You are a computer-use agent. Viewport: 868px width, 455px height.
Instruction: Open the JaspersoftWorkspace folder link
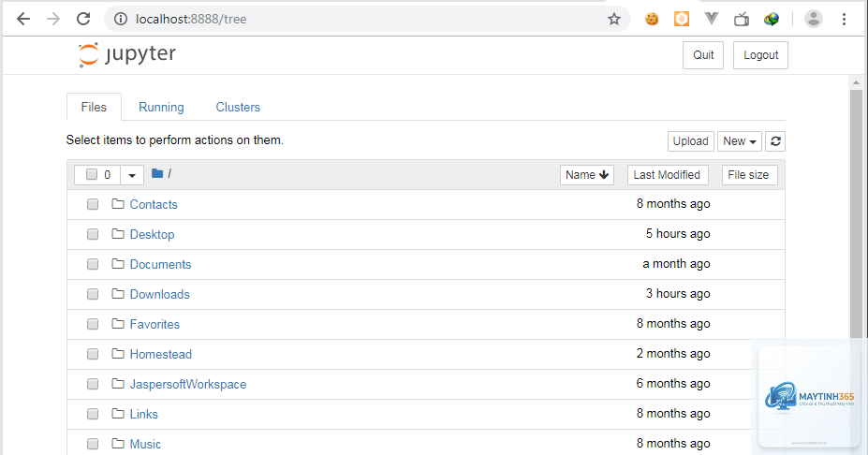pyautogui.click(x=187, y=384)
